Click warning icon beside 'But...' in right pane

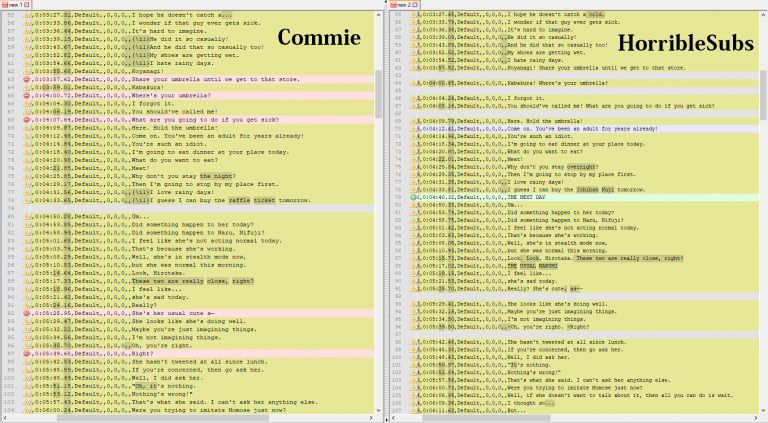click(x=413, y=410)
